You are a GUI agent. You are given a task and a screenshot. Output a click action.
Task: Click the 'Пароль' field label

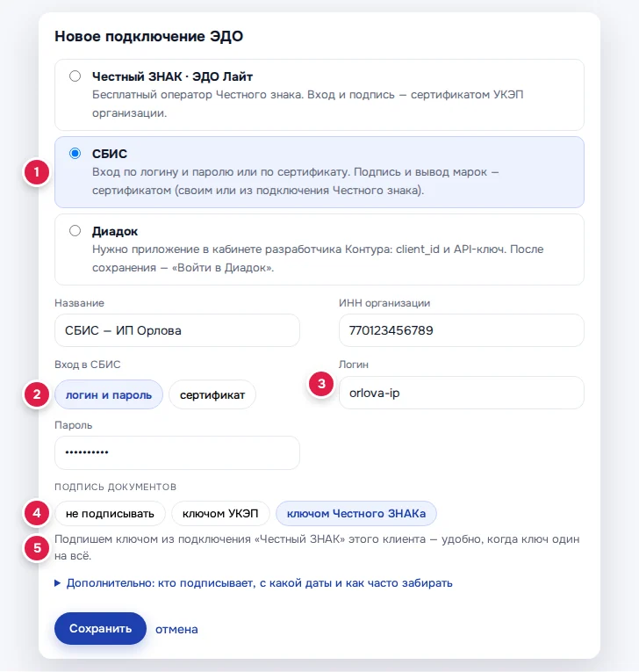pyautogui.click(x=73, y=425)
